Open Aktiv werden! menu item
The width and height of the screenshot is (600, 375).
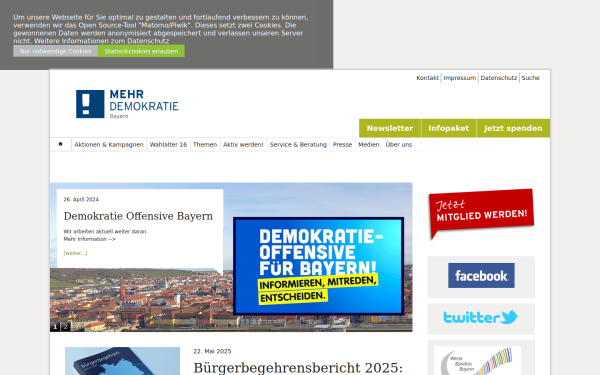(243, 145)
